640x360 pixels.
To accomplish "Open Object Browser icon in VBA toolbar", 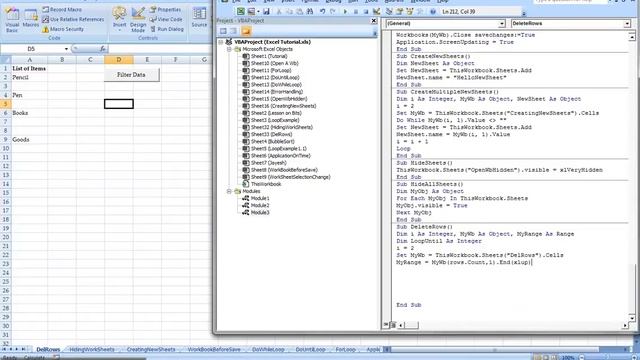I will pyautogui.click(x=409, y=11).
